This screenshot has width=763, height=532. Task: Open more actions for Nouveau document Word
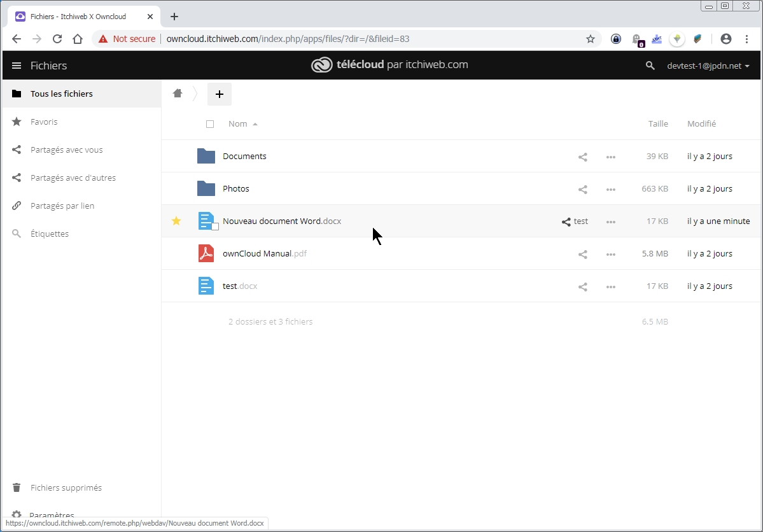(611, 222)
